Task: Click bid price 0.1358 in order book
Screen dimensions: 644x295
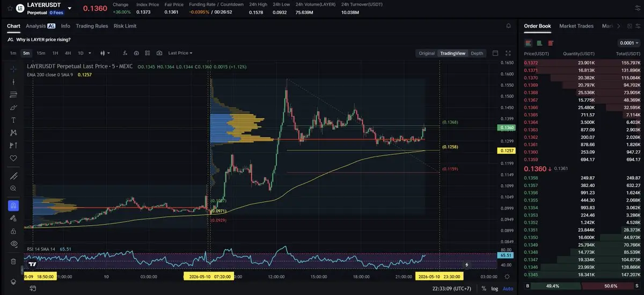Action: click(x=530, y=178)
